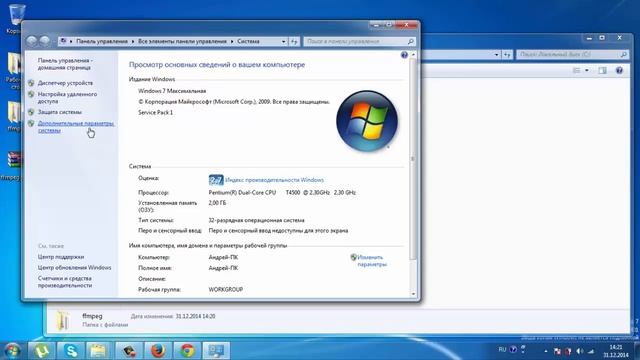Click the scroll up arrow in System window
640x360 pixels.
point(413,54)
